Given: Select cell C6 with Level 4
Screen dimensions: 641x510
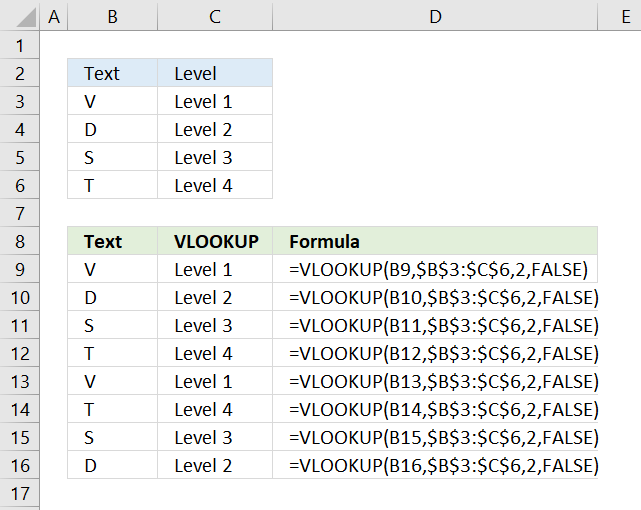Looking at the screenshot, I should (215, 185).
